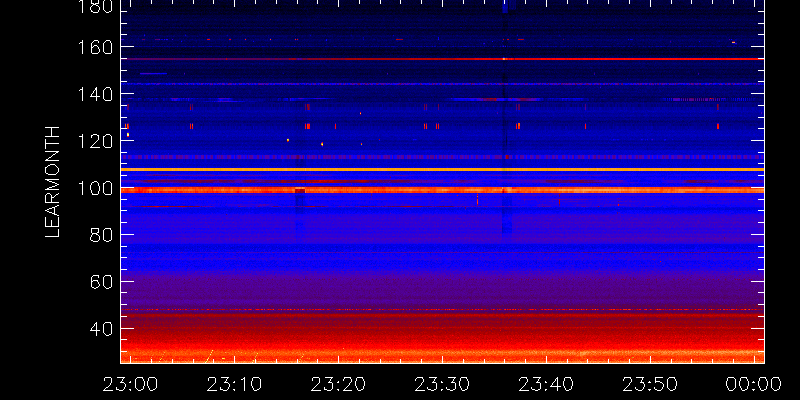Click the 00:00 time axis label
The image size is (800, 400).
(x=754, y=384)
